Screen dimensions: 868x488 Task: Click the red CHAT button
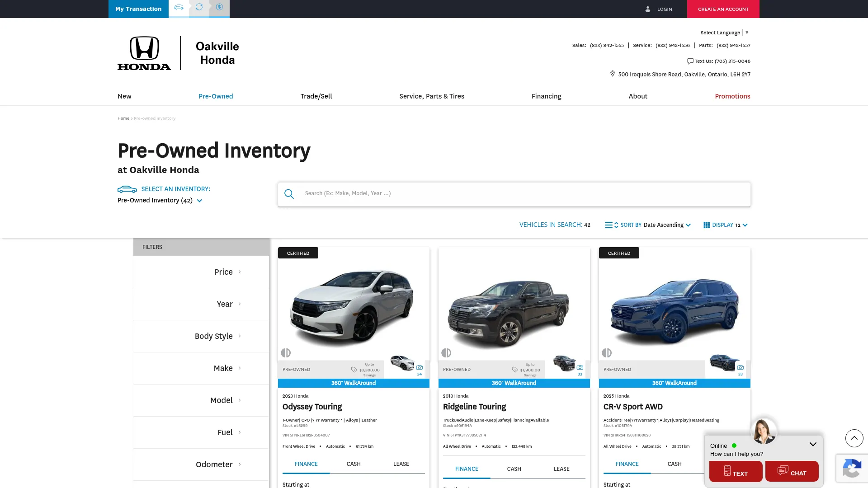point(792,471)
